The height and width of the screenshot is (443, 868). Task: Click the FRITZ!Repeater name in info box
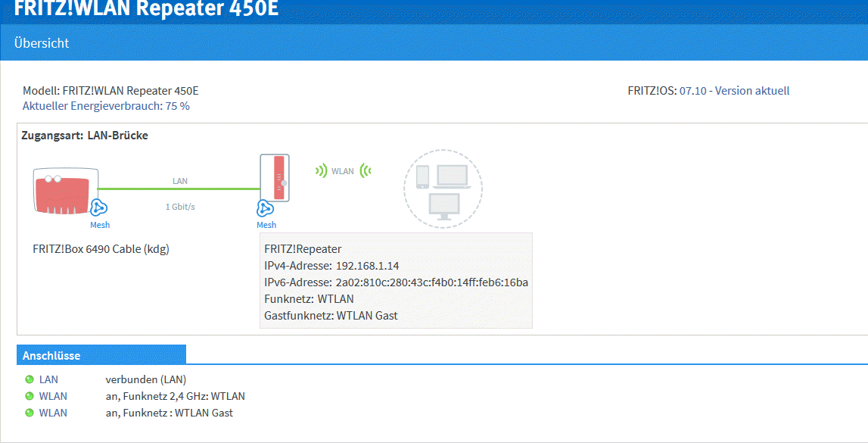303,249
